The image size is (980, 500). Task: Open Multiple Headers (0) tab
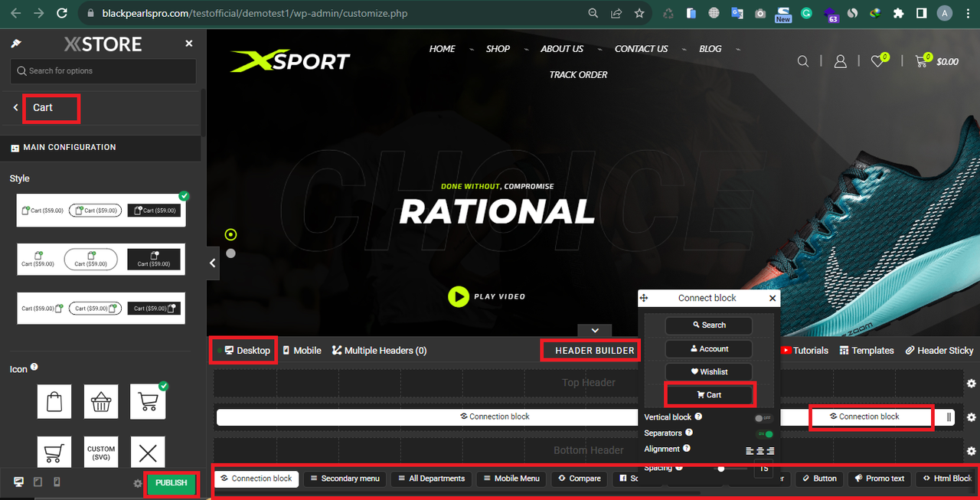point(379,350)
